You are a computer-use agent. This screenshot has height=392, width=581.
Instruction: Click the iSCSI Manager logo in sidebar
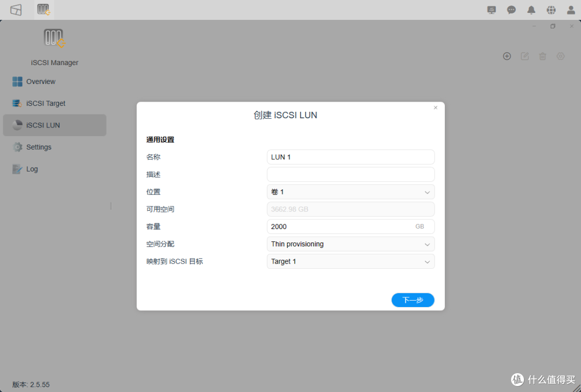point(54,38)
